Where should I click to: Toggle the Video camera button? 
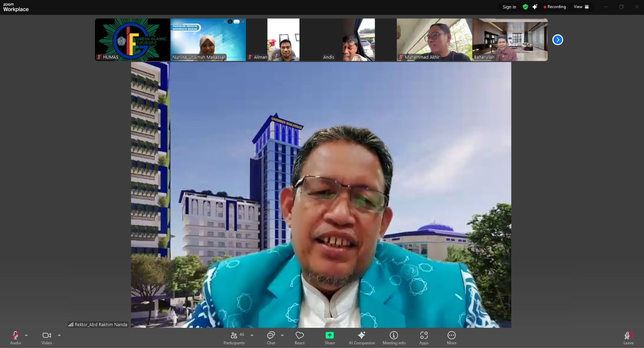click(x=47, y=338)
